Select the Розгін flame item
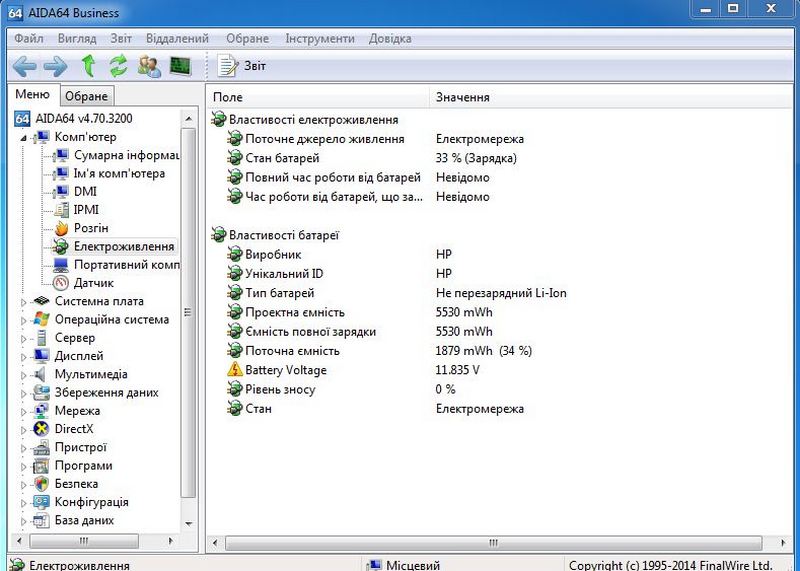Viewport: 800px width, 571px height. pyautogui.click(x=90, y=228)
